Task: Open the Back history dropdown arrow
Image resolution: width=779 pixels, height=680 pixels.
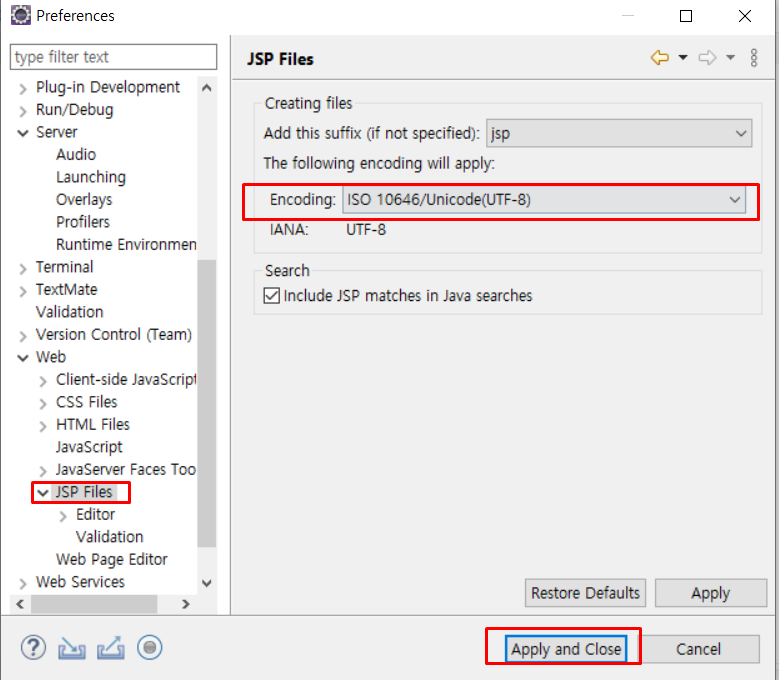Action: point(683,58)
